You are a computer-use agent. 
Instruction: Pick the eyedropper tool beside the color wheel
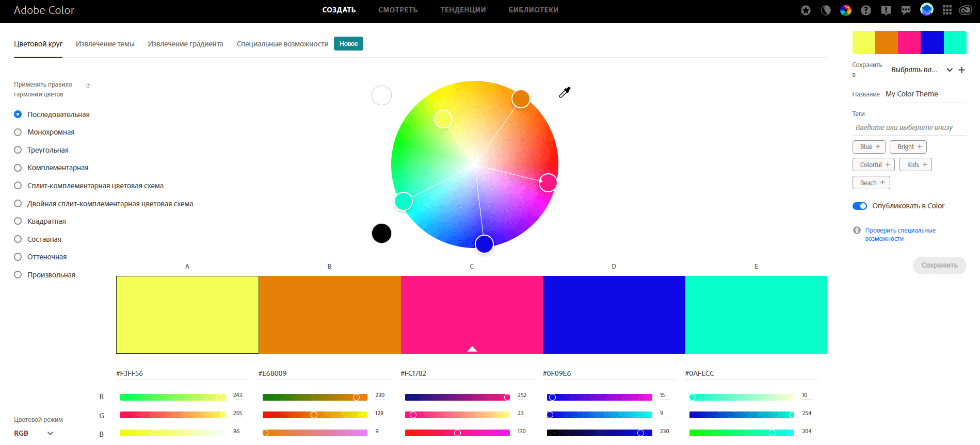pos(565,92)
